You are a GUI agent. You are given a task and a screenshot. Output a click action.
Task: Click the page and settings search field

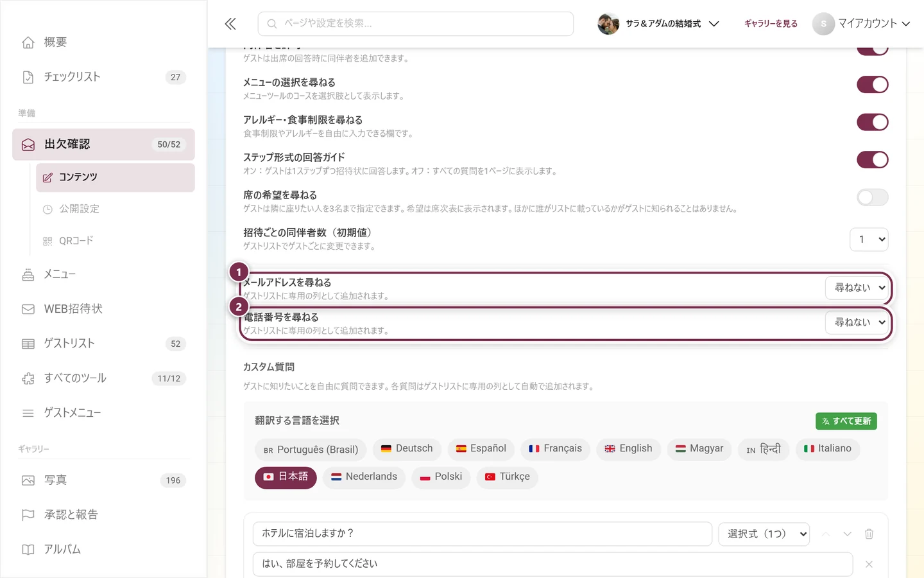[x=416, y=24]
